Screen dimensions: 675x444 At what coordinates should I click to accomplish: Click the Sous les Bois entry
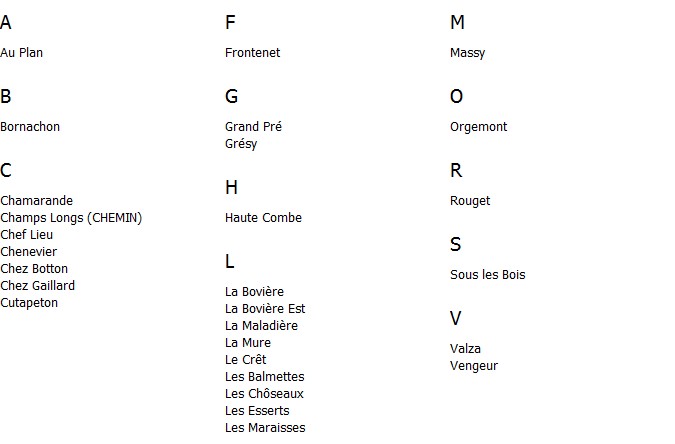pyautogui.click(x=487, y=275)
